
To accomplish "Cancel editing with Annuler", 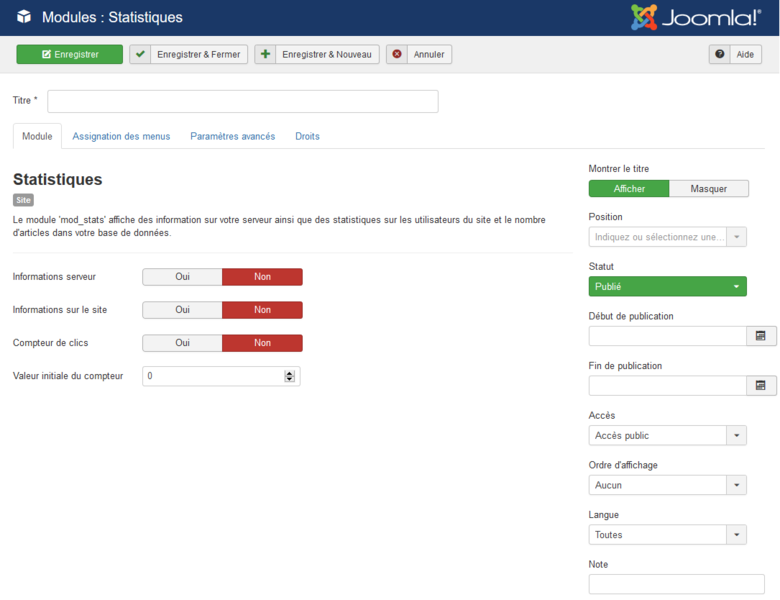I will pyautogui.click(x=419, y=54).
